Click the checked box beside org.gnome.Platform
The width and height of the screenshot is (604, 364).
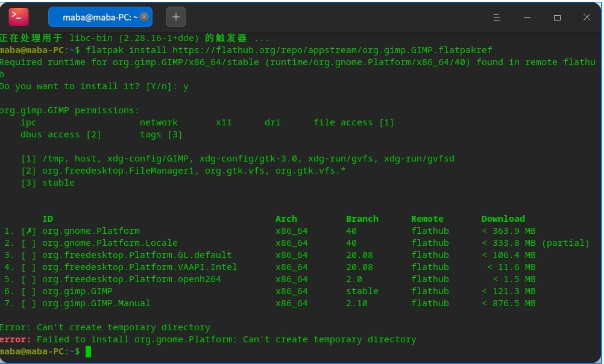28,231
